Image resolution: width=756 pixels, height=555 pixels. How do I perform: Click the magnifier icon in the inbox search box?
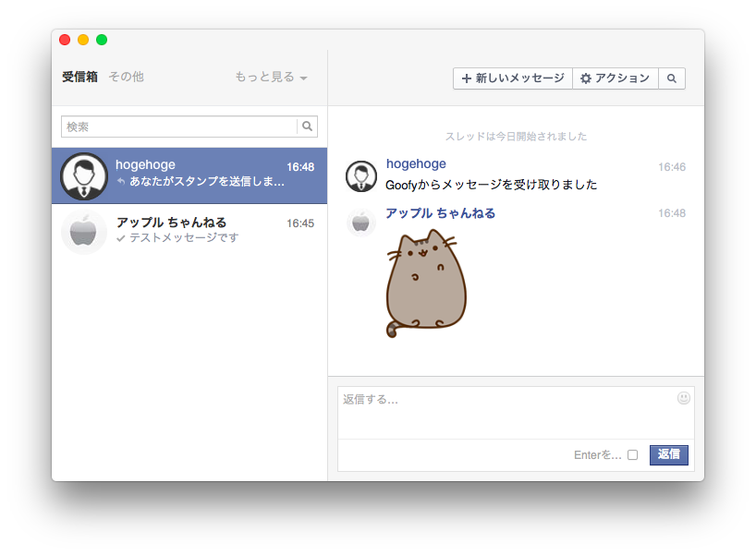coord(307,127)
